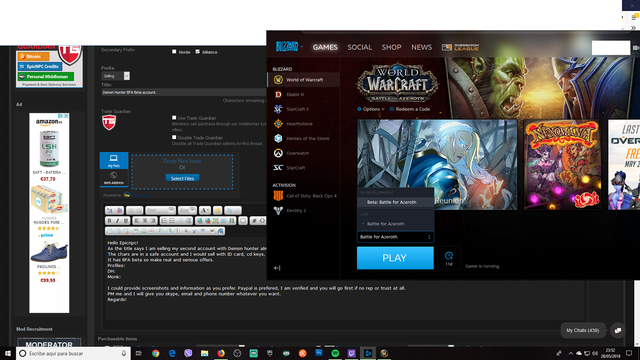
Task: Collapse the Blizzard games sidebar arrow
Action: [x=277, y=268]
